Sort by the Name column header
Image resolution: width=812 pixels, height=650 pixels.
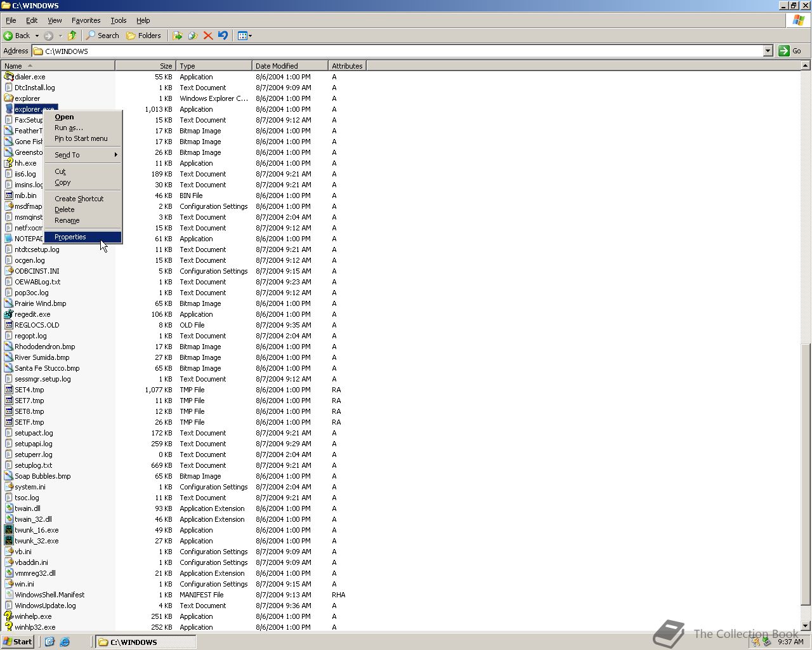coord(58,66)
